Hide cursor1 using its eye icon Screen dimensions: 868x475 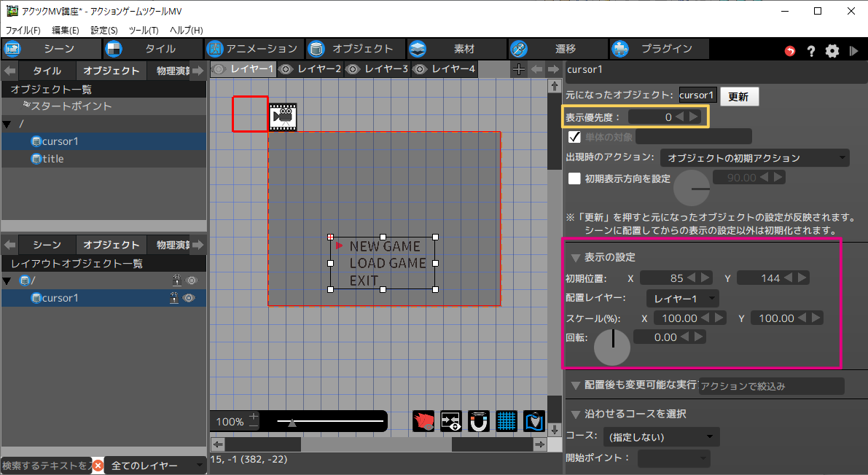click(192, 298)
